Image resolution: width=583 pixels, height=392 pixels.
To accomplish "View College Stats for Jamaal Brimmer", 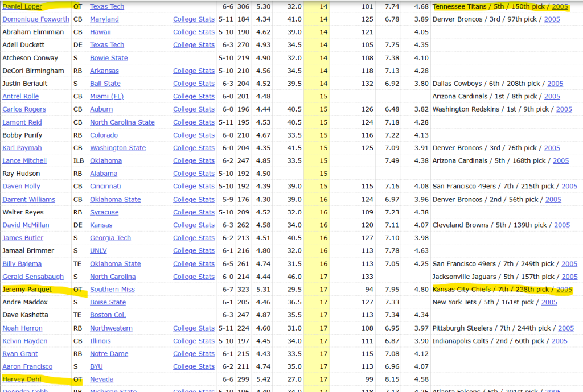I will pyautogui.click(x=194, y=251).
